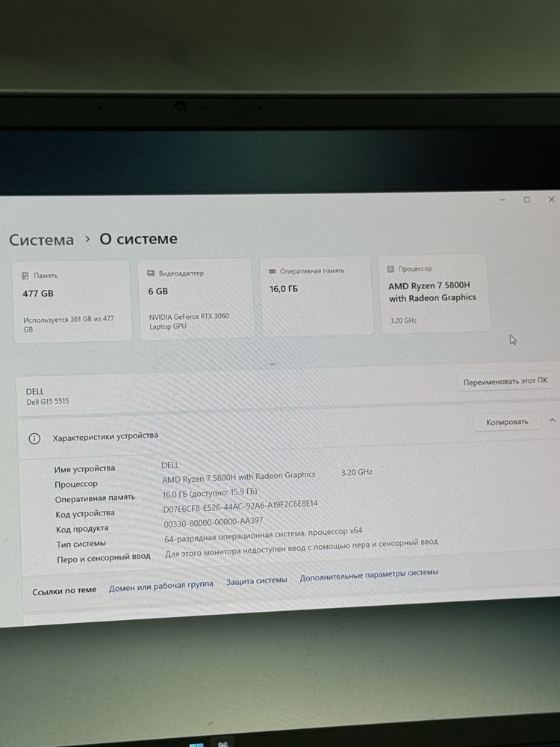
Task: Select the Код устройства value D07E6CF8-E526
Action: point(240,506)
